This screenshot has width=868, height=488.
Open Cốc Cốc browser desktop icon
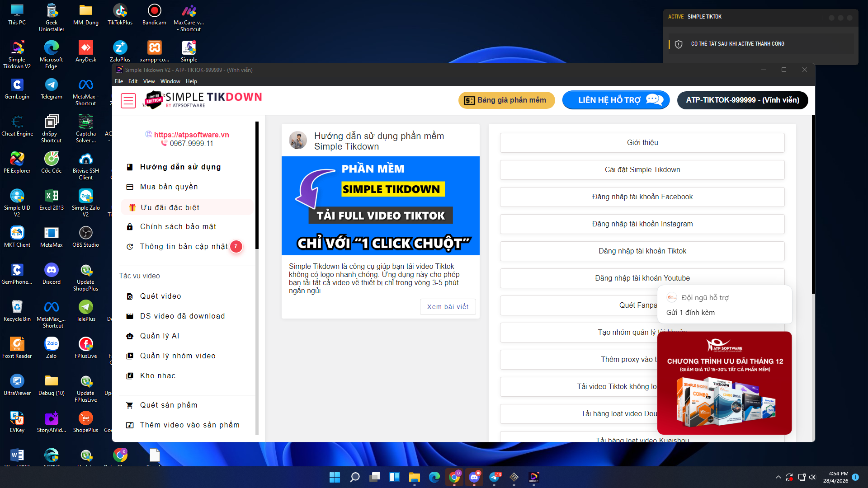click(52, 163)
